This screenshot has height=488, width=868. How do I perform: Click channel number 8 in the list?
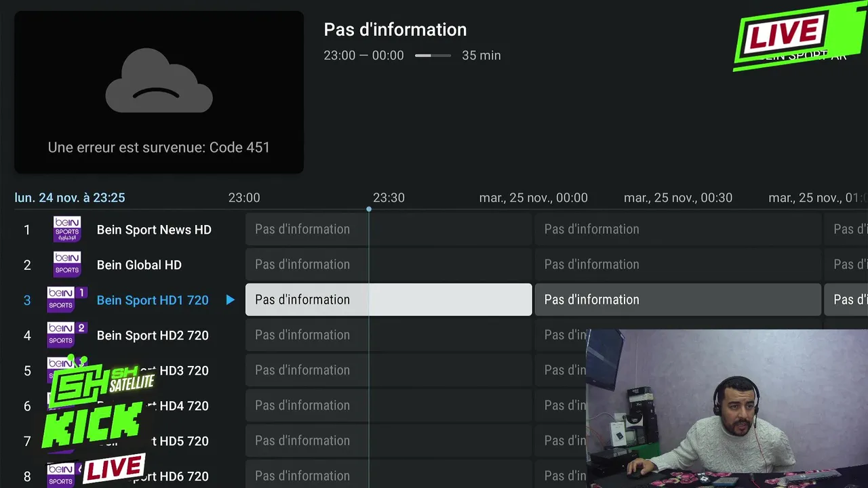tap(27, 476)
